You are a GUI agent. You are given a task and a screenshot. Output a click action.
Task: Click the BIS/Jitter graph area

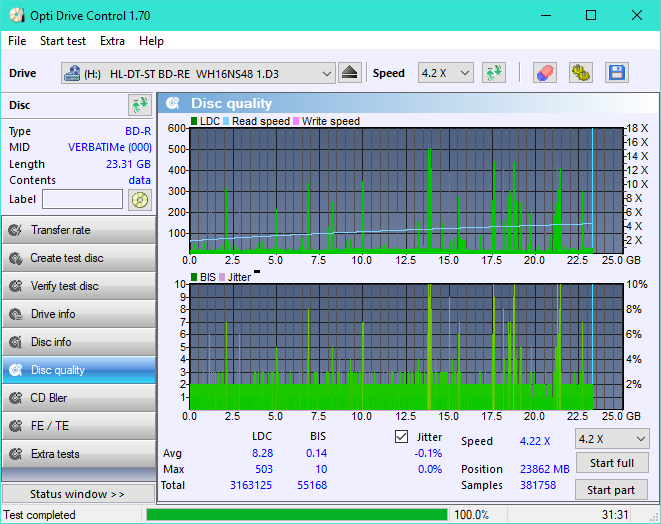[406, 347]
